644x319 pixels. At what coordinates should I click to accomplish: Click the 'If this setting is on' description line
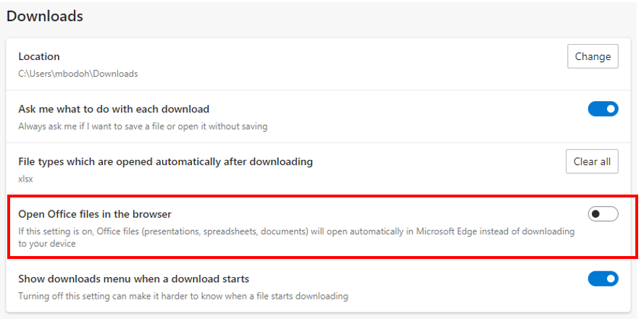[296, 231]
